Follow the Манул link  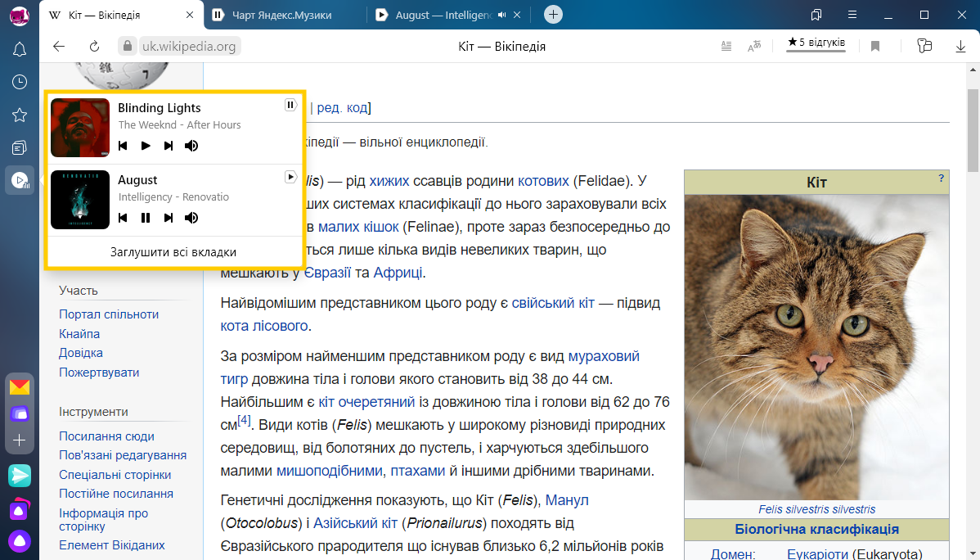pos(567,500)
